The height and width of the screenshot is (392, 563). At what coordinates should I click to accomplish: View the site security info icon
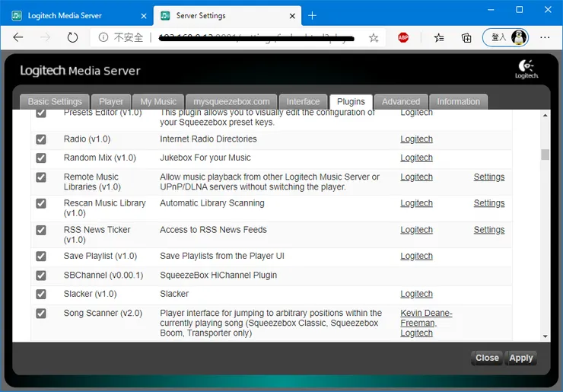pyautogui.click(x=103, y=37)
